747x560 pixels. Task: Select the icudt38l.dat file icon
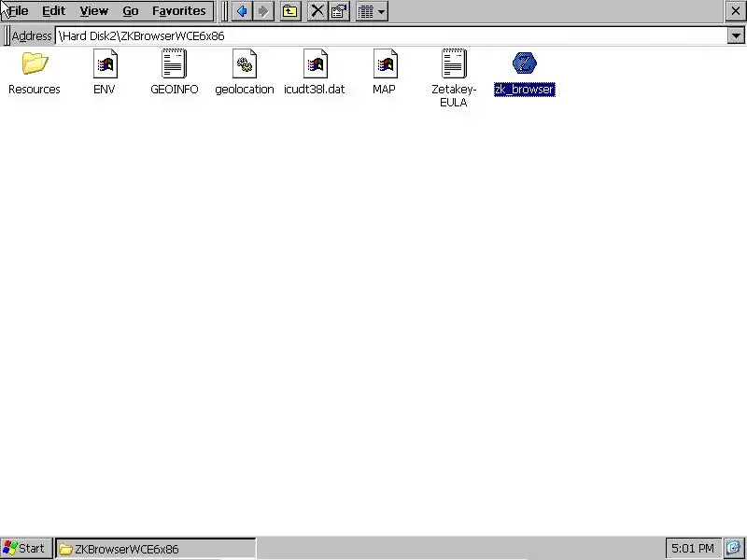click(x=315, y=63)
